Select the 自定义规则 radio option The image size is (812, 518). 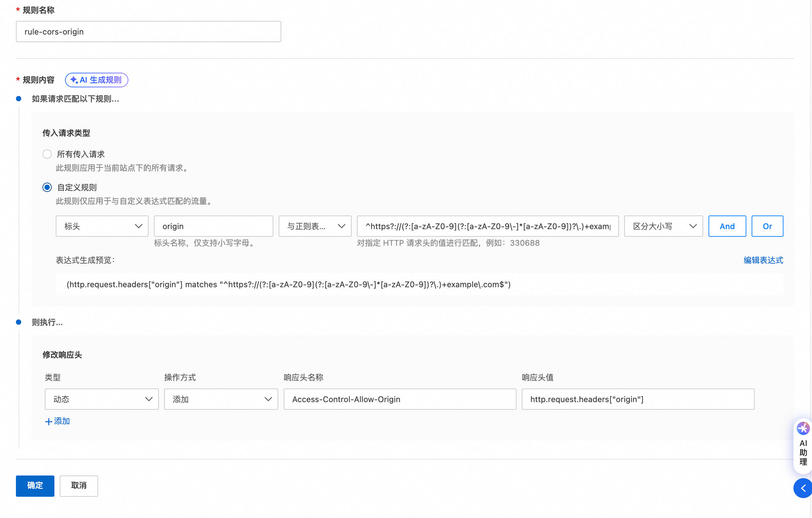(x=47, y=187)
